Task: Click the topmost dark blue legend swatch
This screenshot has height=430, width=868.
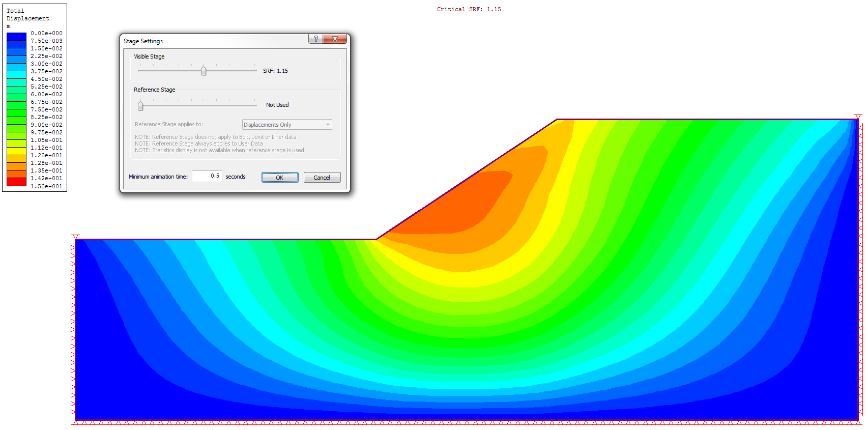Action: [16, 37]
